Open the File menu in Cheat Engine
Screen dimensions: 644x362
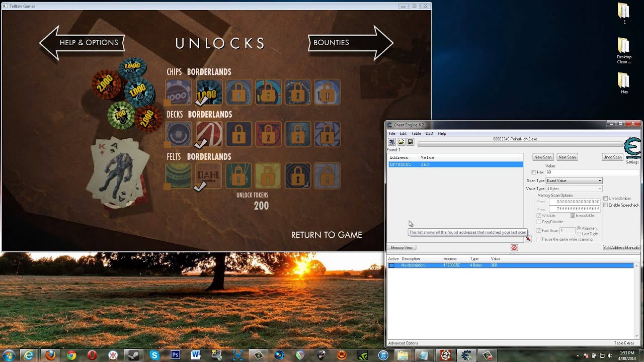click(392, 133)
